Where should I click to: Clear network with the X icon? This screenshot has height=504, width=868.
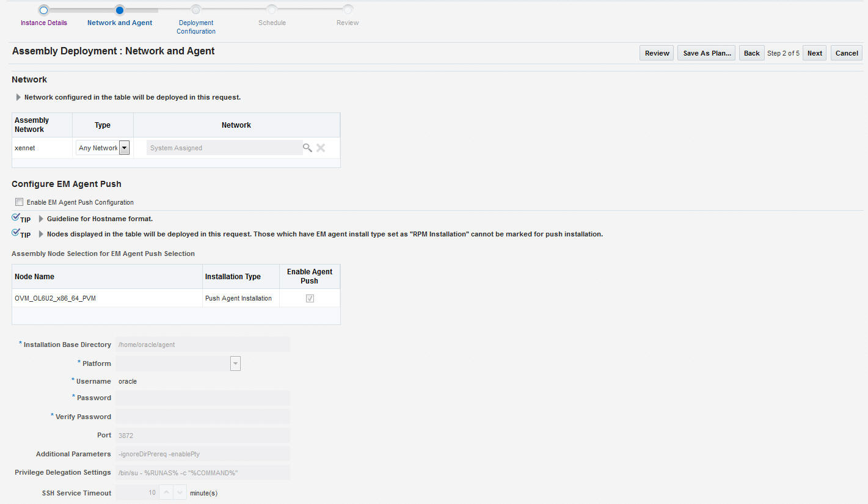321,148
